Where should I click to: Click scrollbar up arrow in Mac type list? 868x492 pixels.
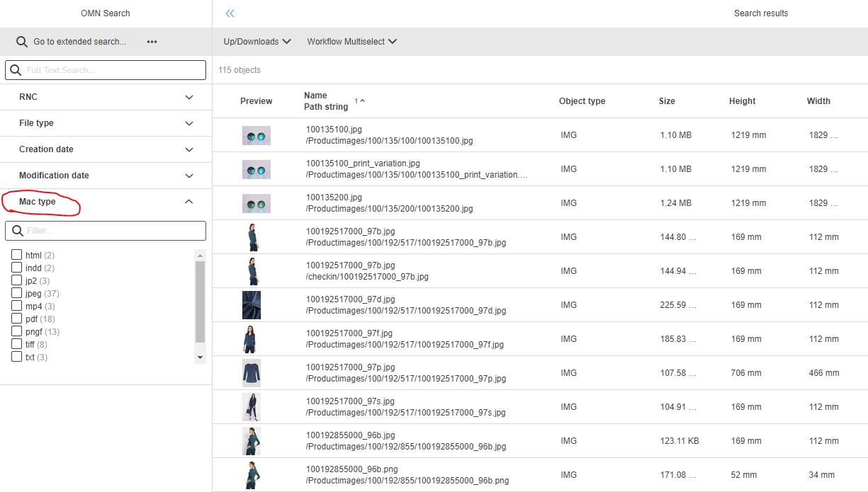[200, 256]
